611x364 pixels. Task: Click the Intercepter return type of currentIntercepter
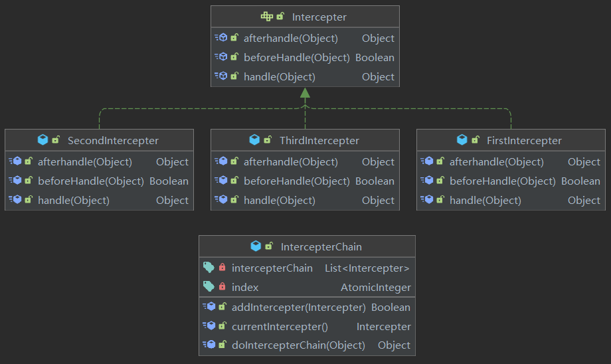click(383, 327)
